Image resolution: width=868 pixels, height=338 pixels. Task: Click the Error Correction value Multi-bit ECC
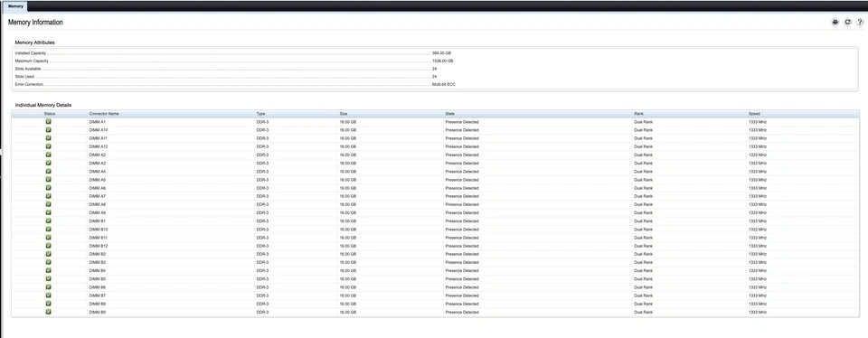(x=444, y=84)
